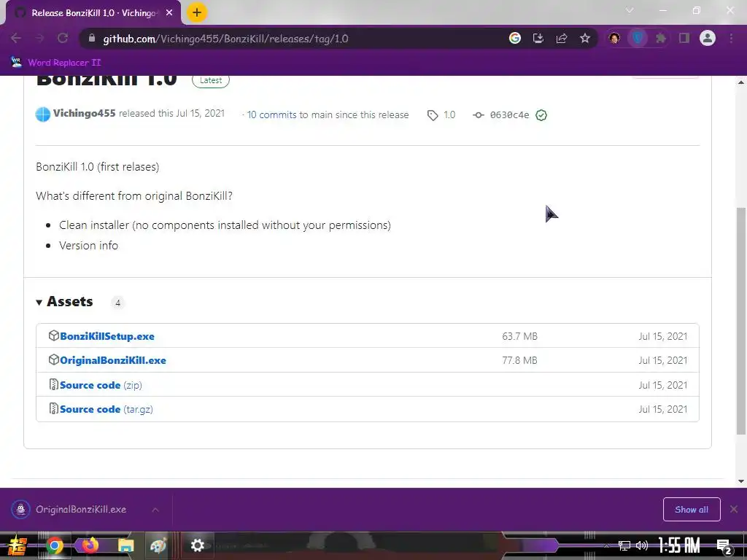Screen dimensions: 747x560
Task: Close the Release BonziKill 1.0 tab
Action: [x=169, y=13]
